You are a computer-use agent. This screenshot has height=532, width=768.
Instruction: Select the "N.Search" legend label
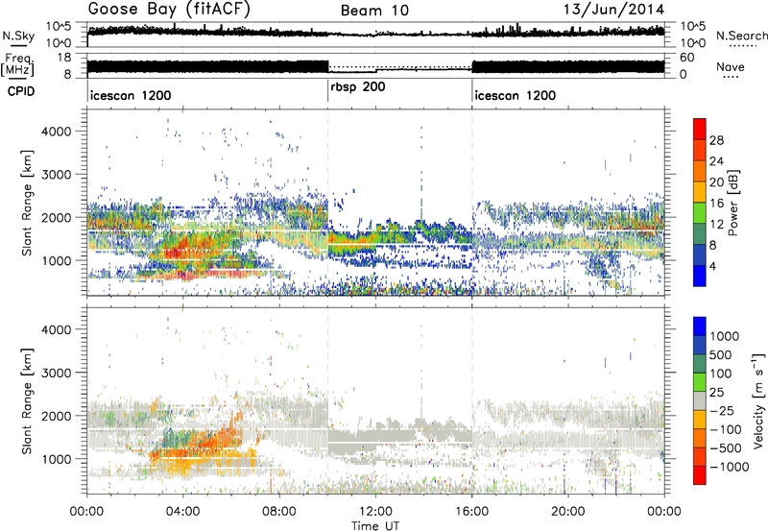point(741,36)
